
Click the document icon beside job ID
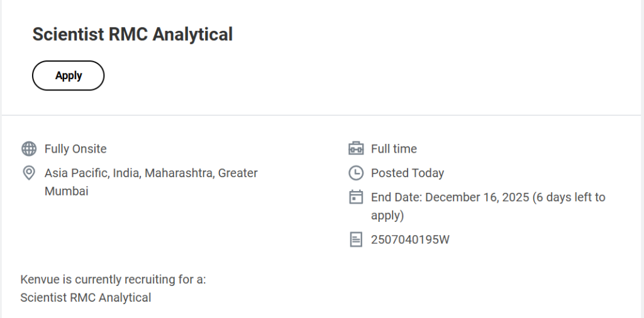pos(356,239)
